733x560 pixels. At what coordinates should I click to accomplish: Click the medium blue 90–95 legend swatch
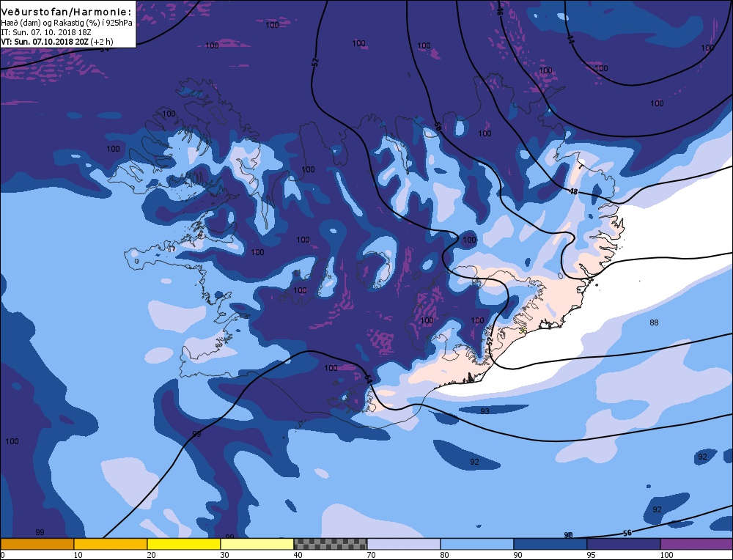550,544
